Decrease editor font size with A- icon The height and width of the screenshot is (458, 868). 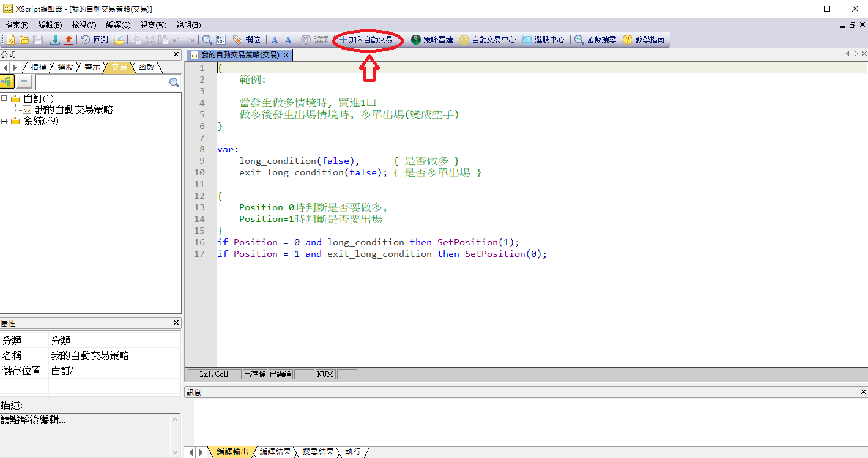coord(289,40)
